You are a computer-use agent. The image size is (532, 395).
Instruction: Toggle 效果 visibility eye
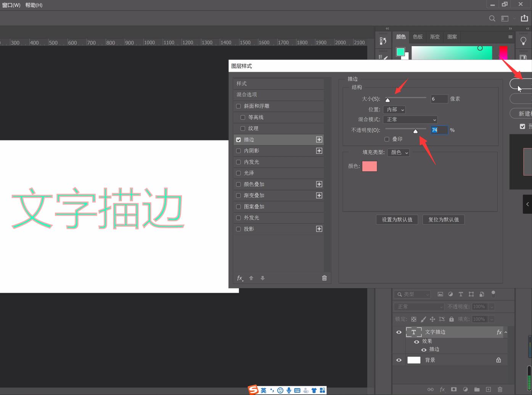coord(416,342)
